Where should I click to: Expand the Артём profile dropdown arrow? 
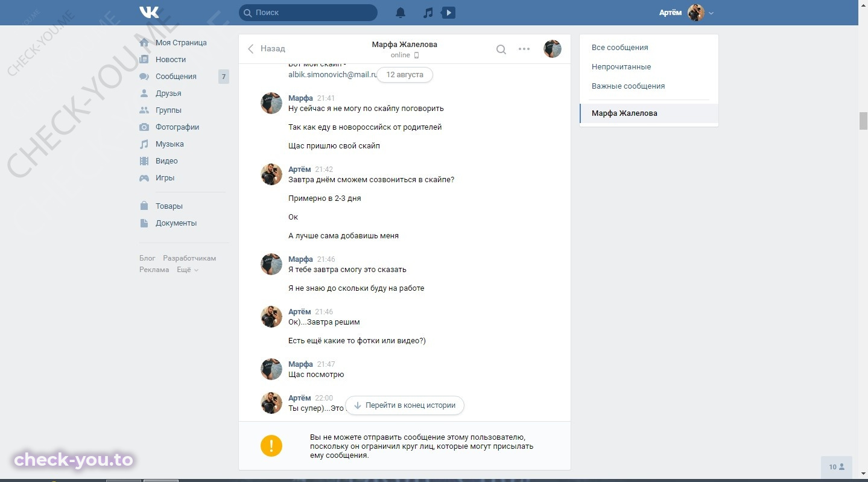click(x=711, y=13)
